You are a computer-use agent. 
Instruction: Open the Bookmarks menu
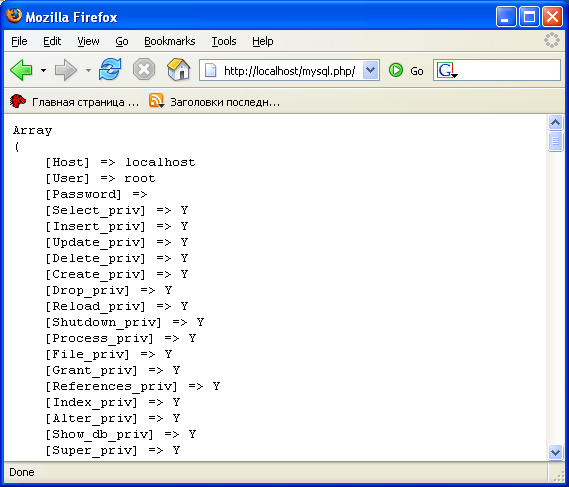pos(169,41)
